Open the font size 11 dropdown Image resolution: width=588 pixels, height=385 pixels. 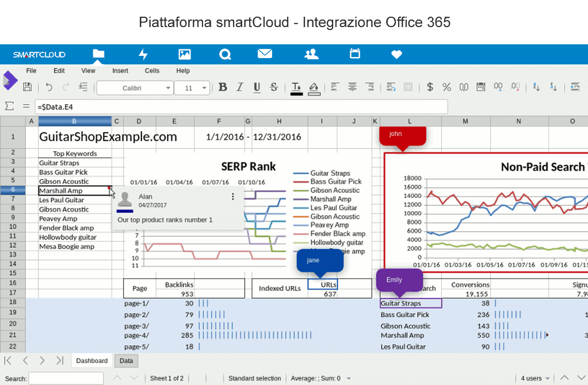tap(205, 88)
